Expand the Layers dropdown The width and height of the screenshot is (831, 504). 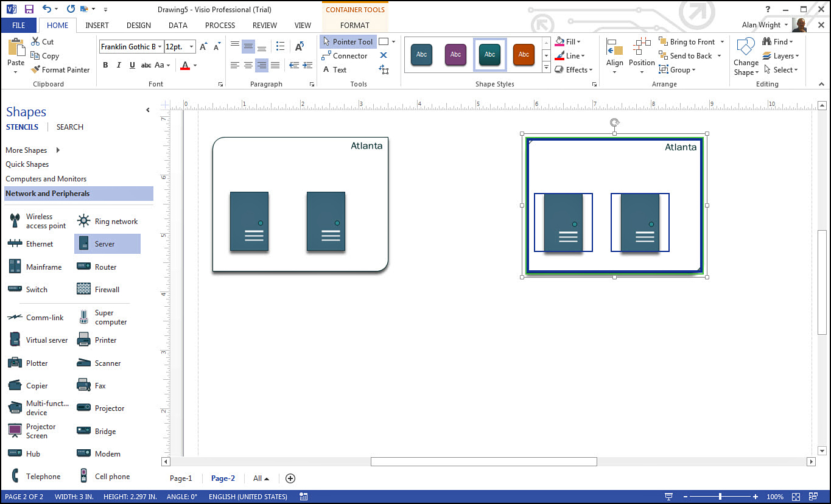tap(782, 56)
